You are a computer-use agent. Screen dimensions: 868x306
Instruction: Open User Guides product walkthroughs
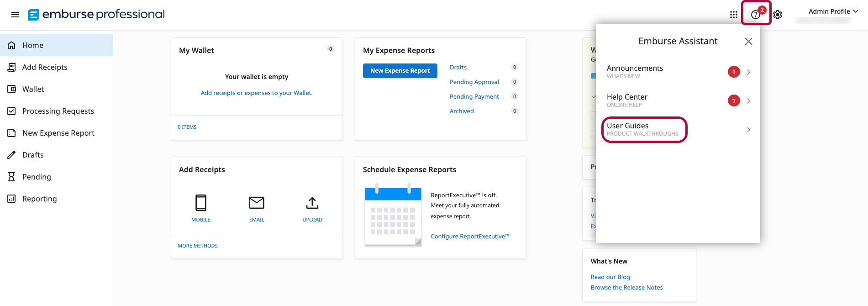[678, 129]
